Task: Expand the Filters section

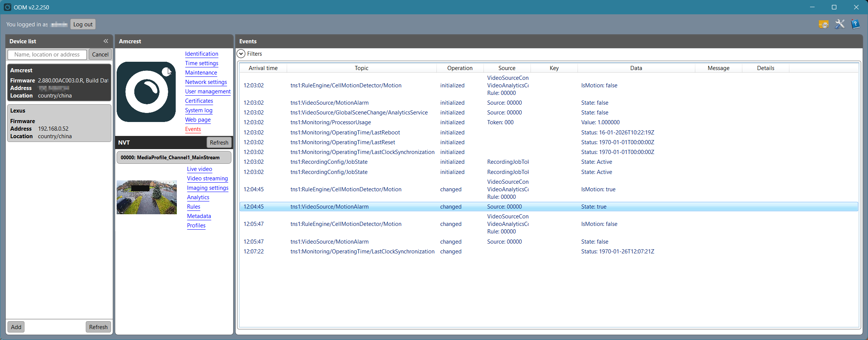Action: (x=241, y=54)
